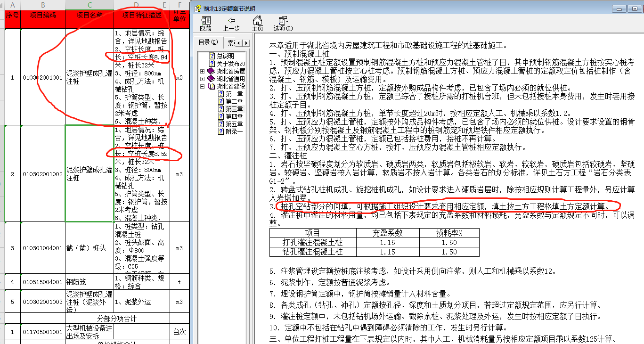Click 打孔灌注混凝土桩 table row in help

coord(375,242)
